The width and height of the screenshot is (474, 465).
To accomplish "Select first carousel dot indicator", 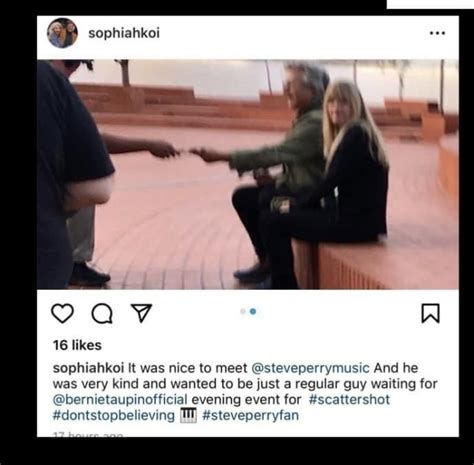I will tap(243, 311).
